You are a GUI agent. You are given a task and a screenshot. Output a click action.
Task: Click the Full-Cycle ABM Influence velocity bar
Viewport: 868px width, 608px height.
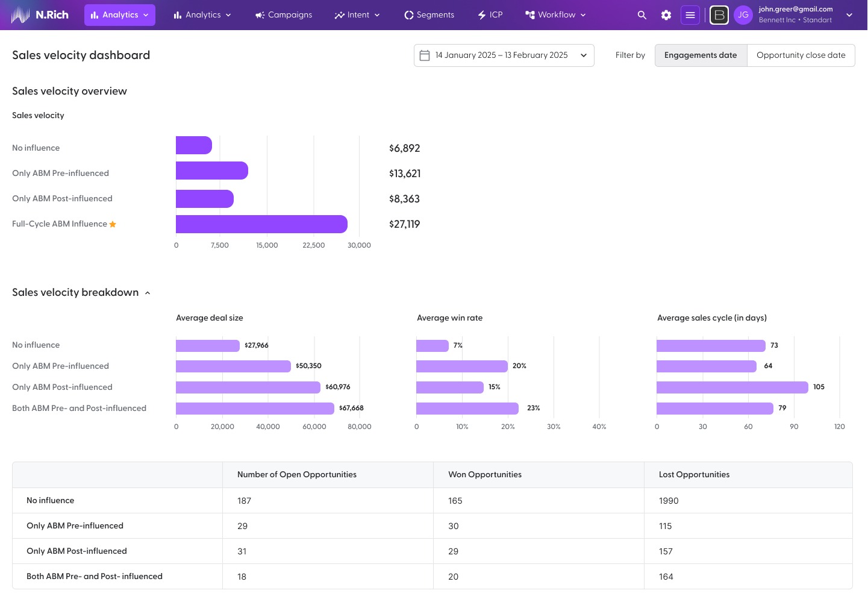261,224
